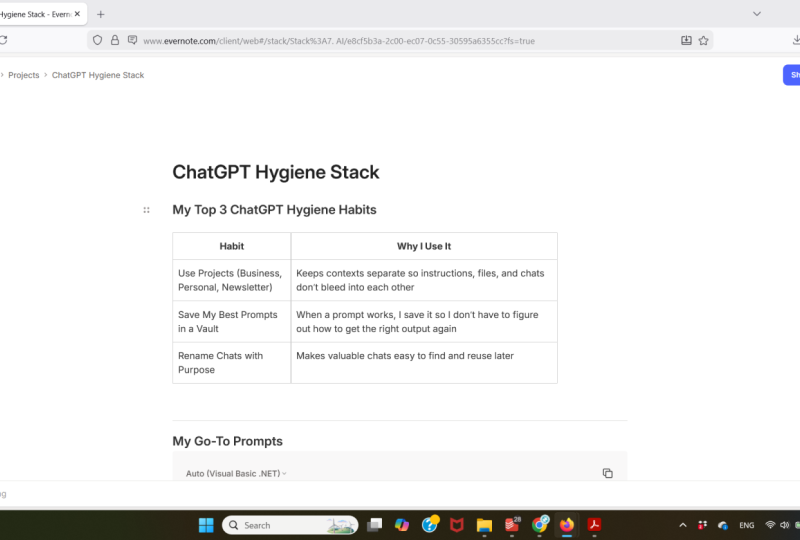Image resolution: width=800 pixels, height=540 pixels.
Task: Launch Copilot from the taskbar
Action: coord(402,525)
